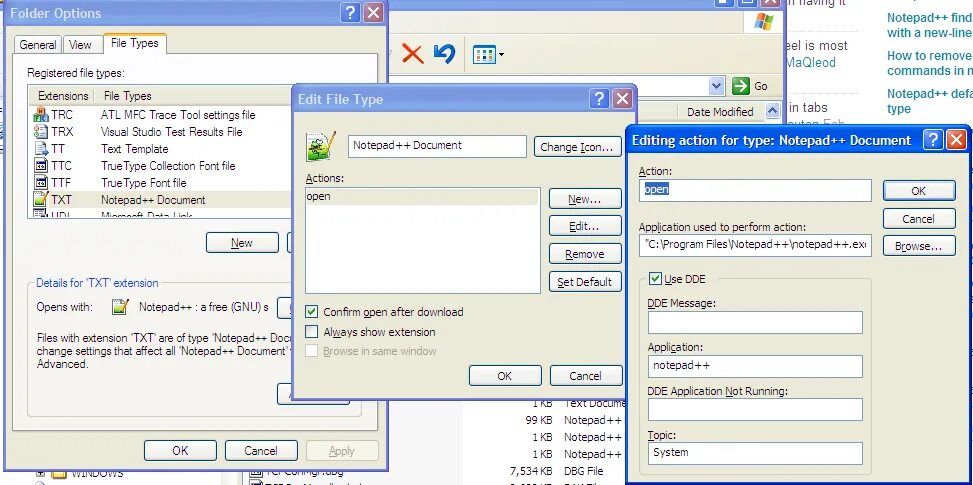The width and height of the screenshot is (973, 485).
Task: Click the TXT Notepad++ file icon
Action: 41,200
